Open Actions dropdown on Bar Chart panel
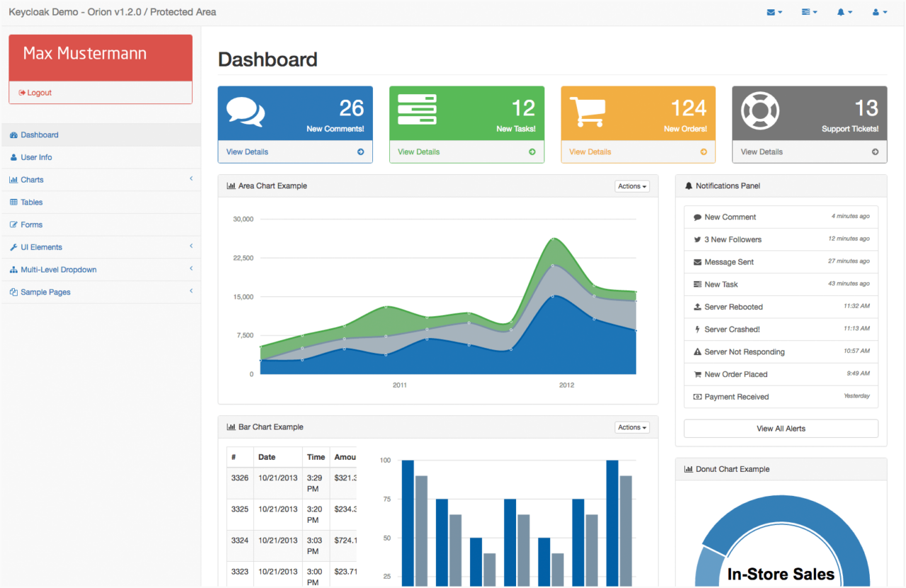This screenshot has height=588, width=906. click(x=632, y=427)
